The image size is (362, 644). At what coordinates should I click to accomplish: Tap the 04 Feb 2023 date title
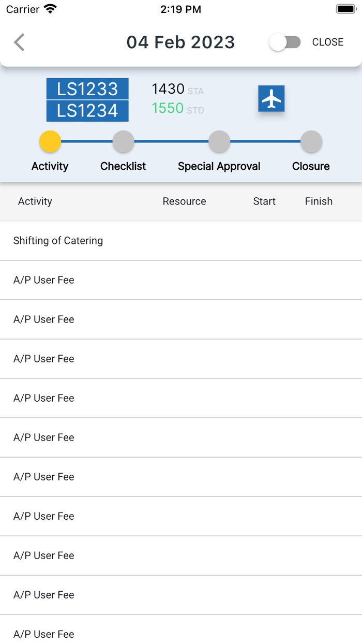click(180, 42)
